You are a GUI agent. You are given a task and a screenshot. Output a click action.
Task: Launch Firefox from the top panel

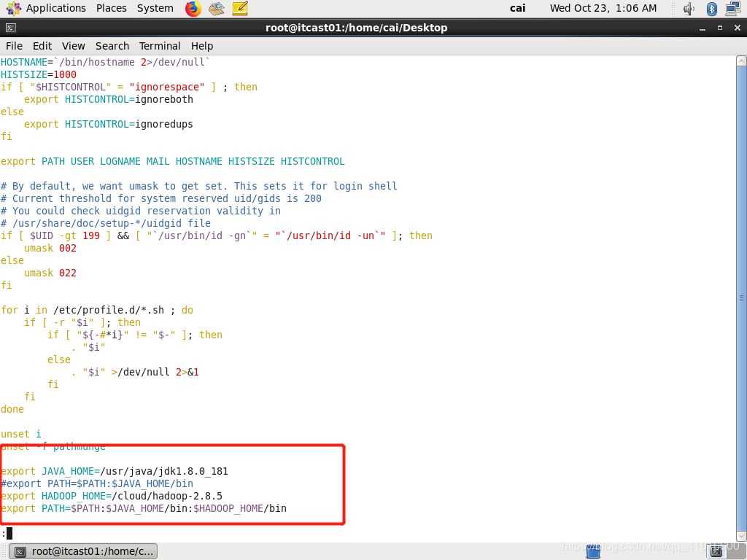193,9
